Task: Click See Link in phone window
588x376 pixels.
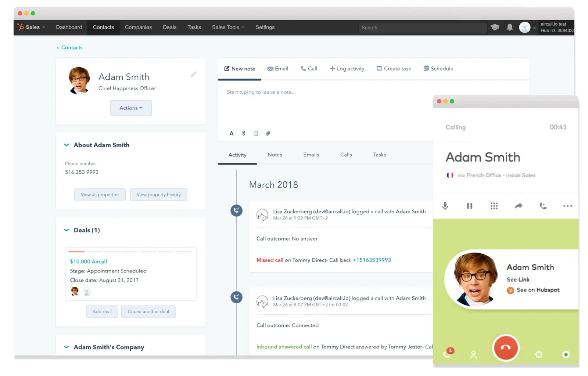Action: click(518, 280)
